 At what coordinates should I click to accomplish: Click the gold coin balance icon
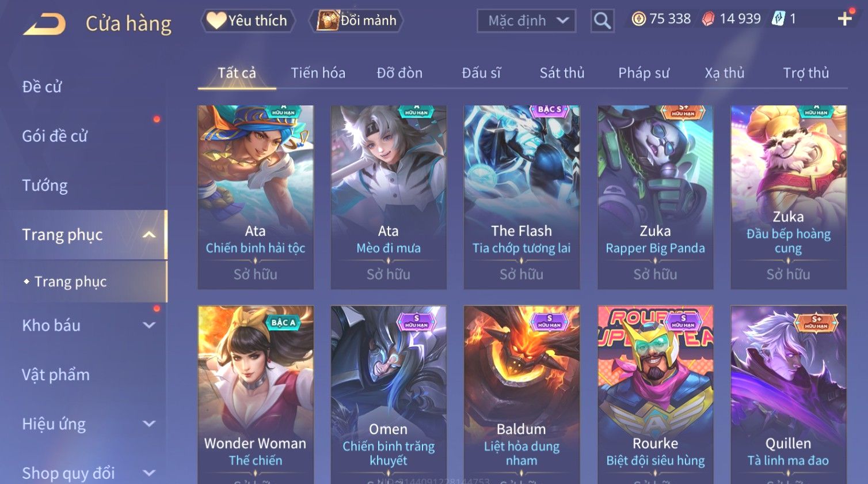[638, 19]
